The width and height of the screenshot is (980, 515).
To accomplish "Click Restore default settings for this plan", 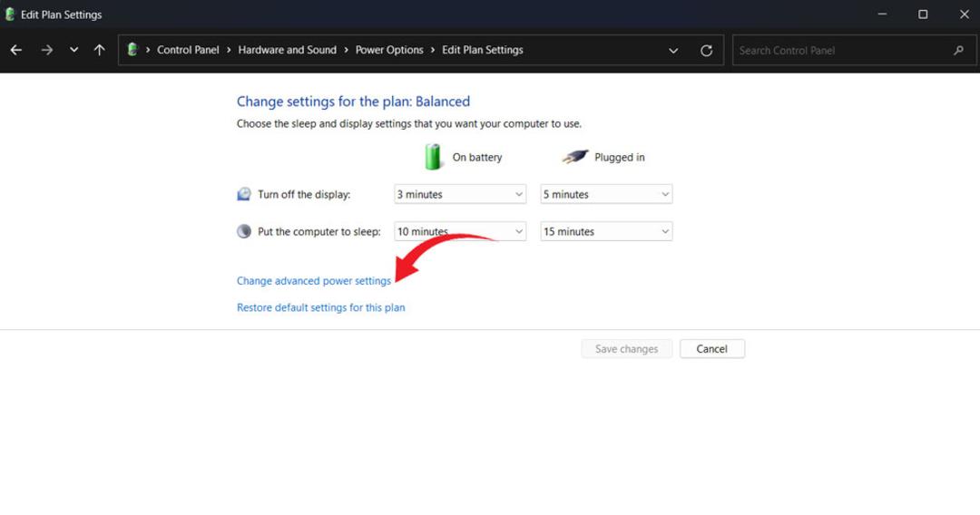I will point(320,307).
